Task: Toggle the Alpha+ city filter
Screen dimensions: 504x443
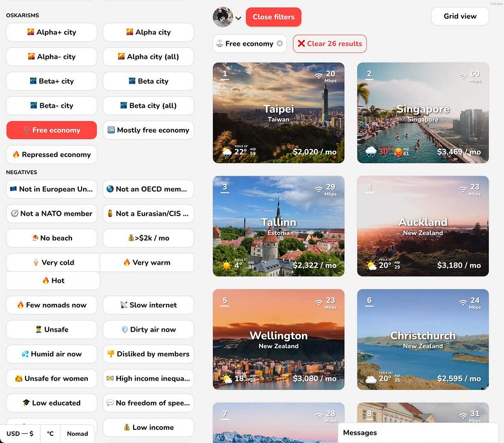Action: click(x=51, y=32)
